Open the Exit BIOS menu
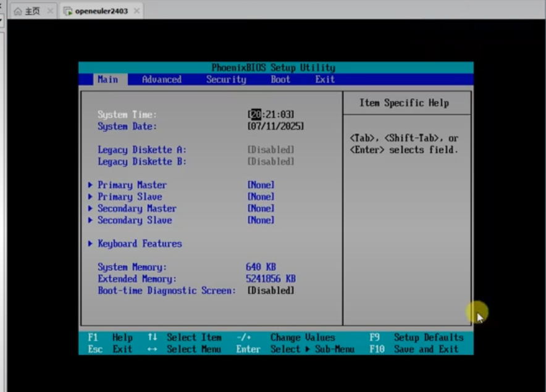The image size is (546, 392). pyautogui.click(x=325, y=80)
